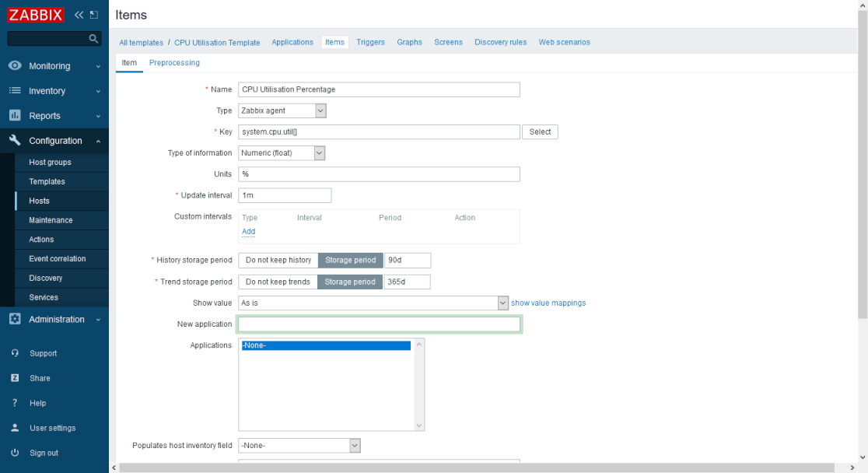
Task: Open the Triggers template tab
Action: click(x=370, y=42)
